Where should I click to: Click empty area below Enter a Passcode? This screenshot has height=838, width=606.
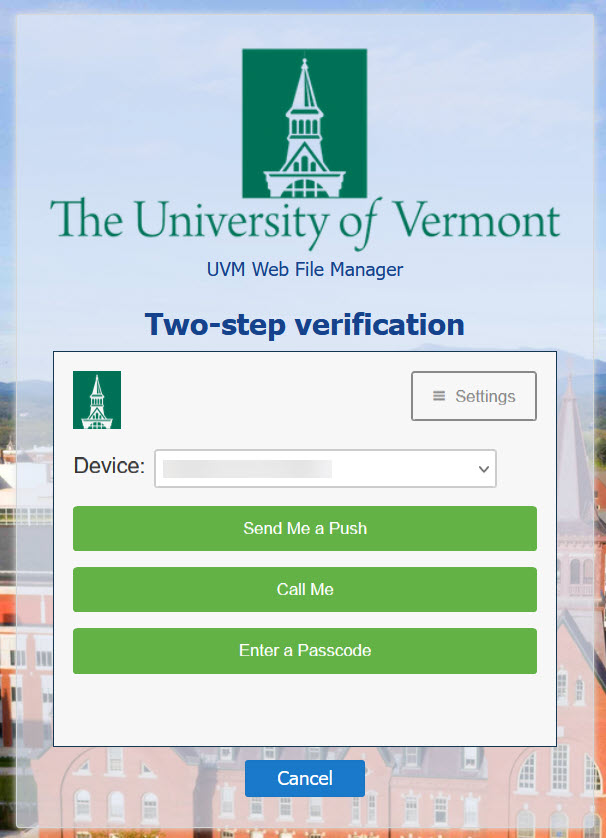[305, 708]
